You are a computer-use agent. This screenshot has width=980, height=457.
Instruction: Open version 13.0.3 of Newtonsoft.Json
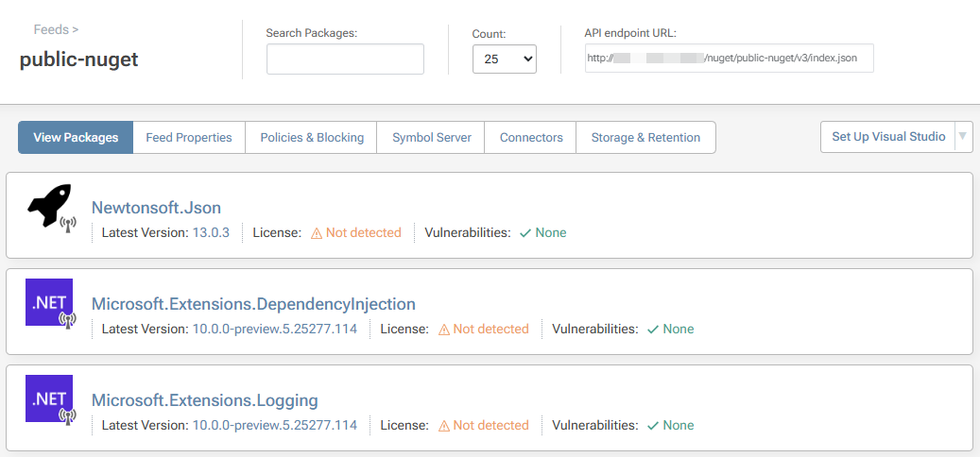click(211, 233)
